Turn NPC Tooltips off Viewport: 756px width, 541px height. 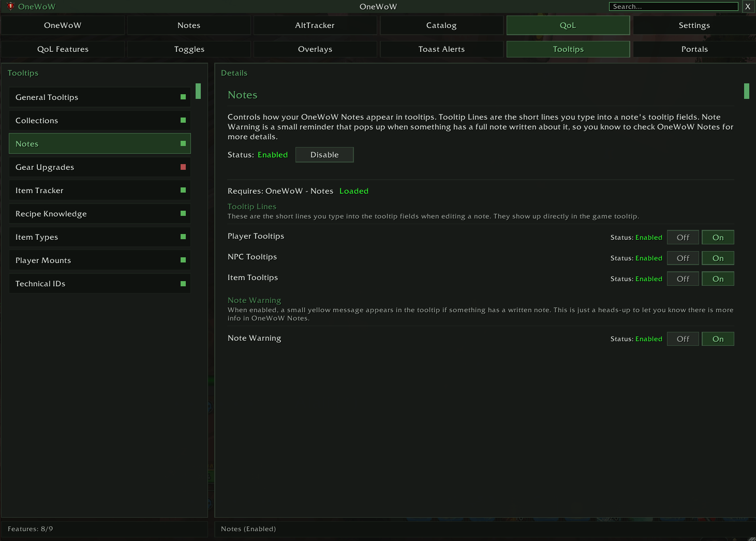point(683,258)
